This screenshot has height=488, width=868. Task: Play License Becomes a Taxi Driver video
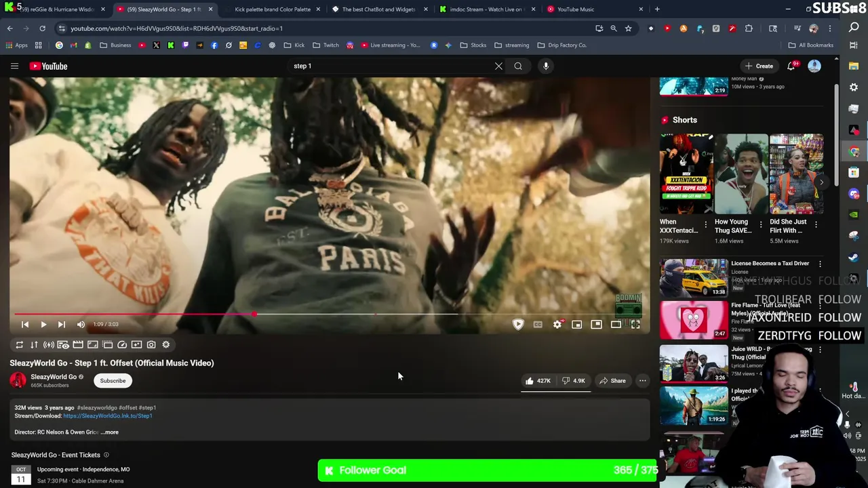(x=694, y=278)
